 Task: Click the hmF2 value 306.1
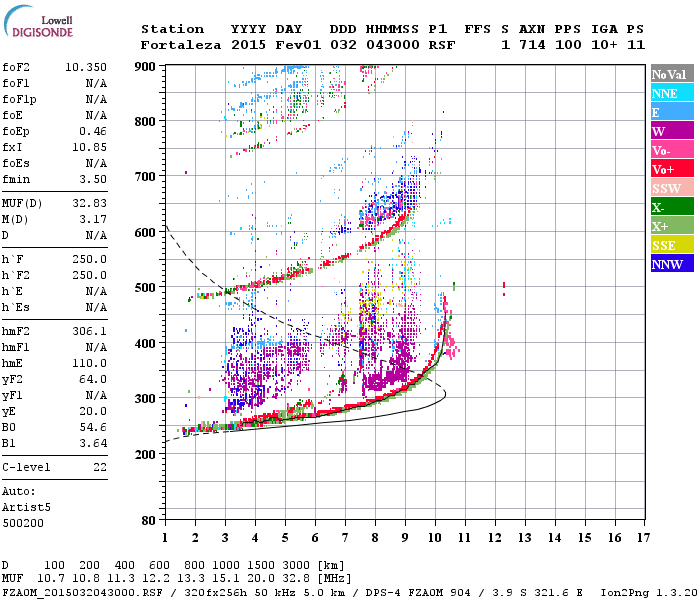click(89, 331)
